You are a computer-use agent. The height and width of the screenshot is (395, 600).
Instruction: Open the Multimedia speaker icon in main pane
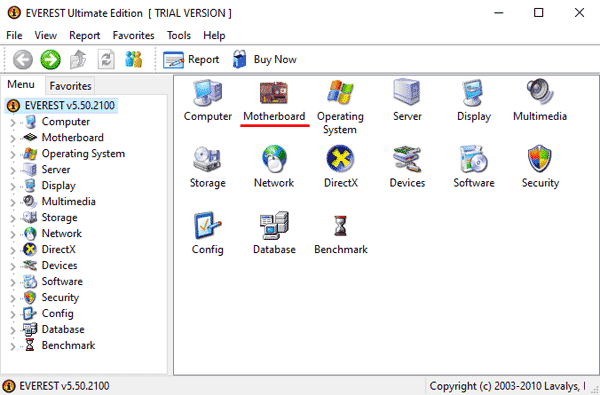[x=540, y=92]
